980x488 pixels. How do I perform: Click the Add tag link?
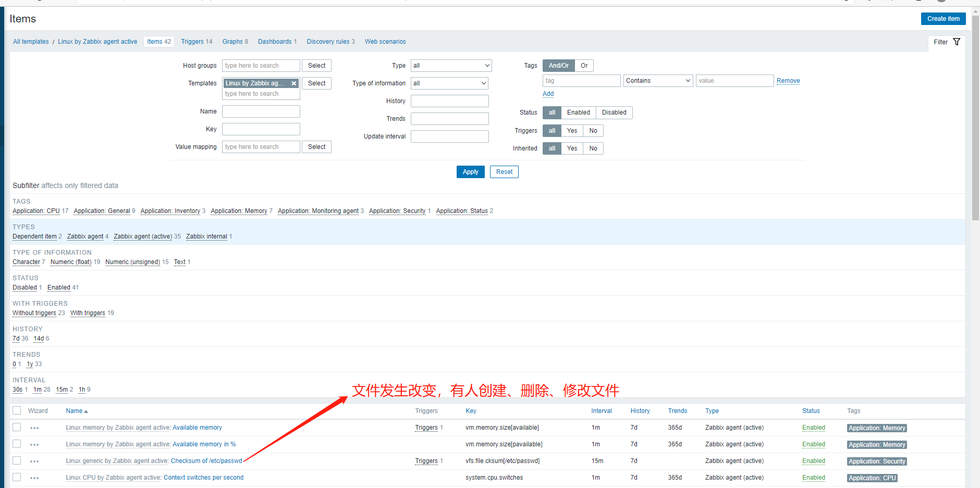(548, 94)
